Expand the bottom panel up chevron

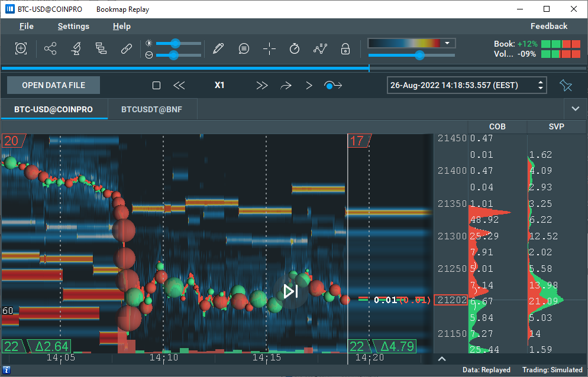442,359
